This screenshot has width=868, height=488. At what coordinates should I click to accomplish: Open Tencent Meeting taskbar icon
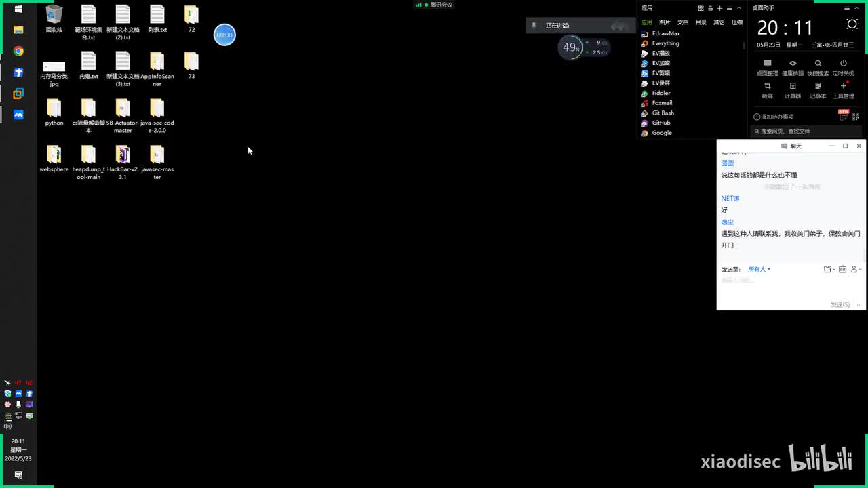18,115
